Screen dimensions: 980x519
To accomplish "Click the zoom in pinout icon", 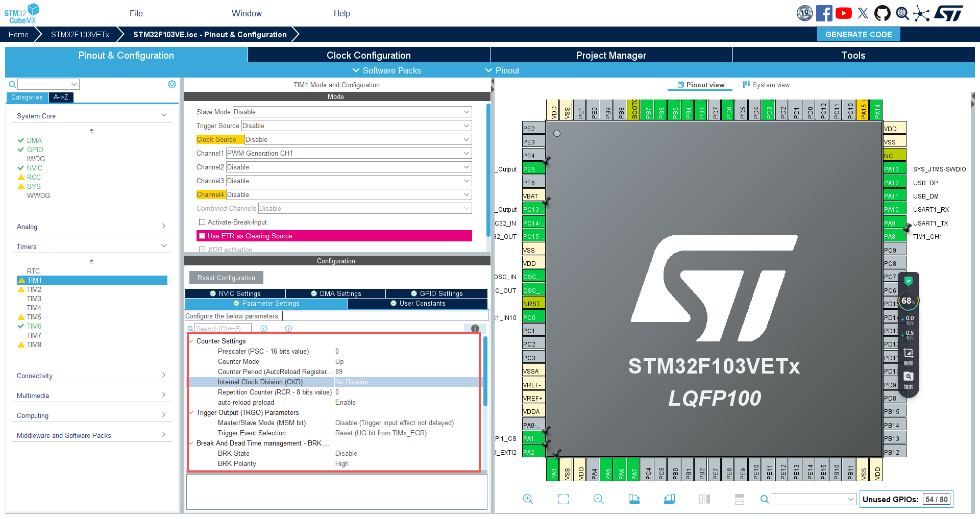I will (x=528, y=499).
